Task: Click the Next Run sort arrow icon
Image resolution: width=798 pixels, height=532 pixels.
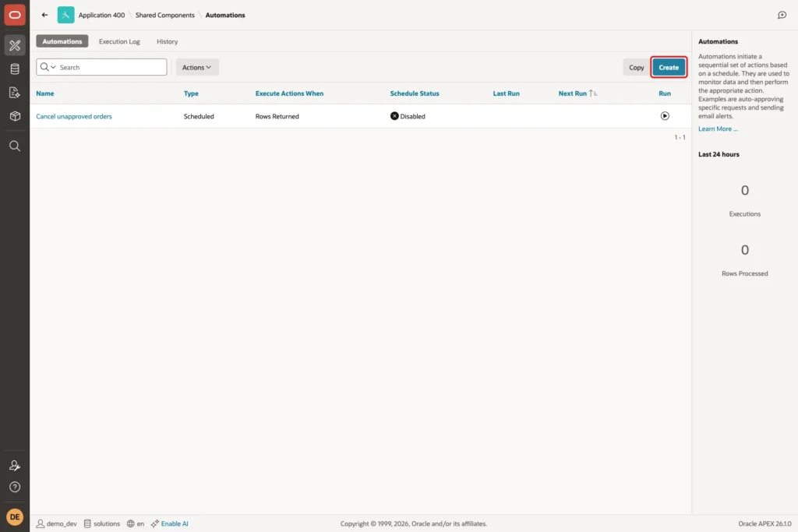Action: click(x=593, y=93)
